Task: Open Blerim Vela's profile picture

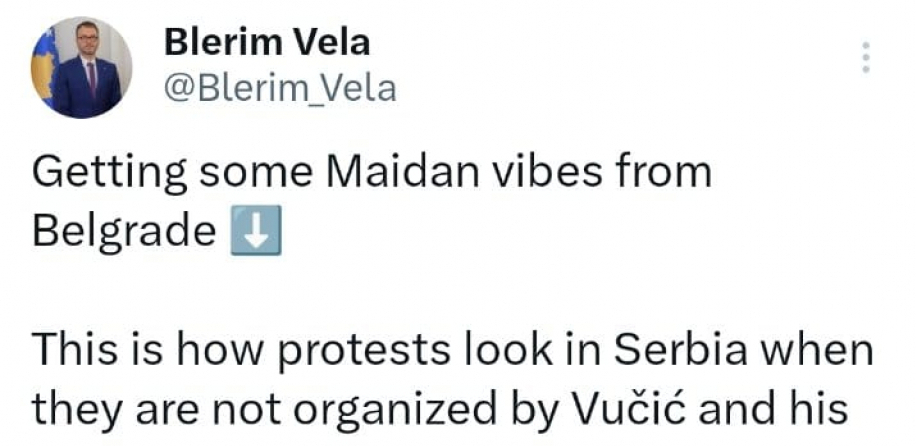Action: (82, 69)
